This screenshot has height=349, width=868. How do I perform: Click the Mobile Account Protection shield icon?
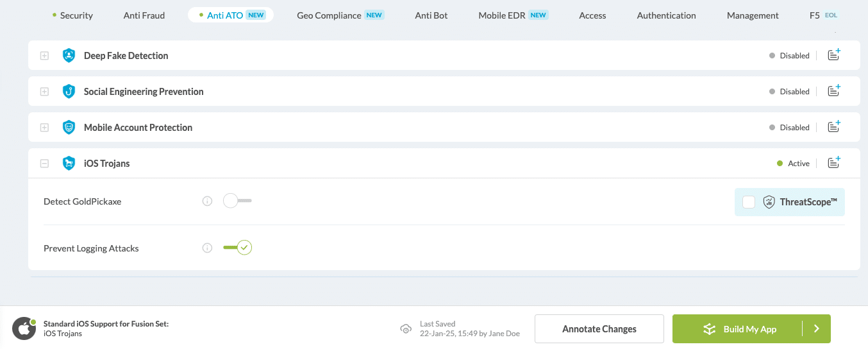(69, 128)
